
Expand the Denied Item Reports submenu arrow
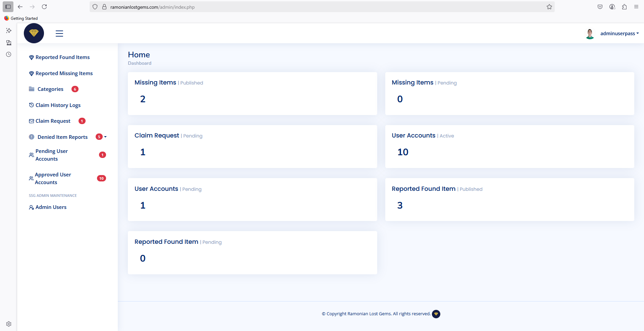tap(105, 137)
